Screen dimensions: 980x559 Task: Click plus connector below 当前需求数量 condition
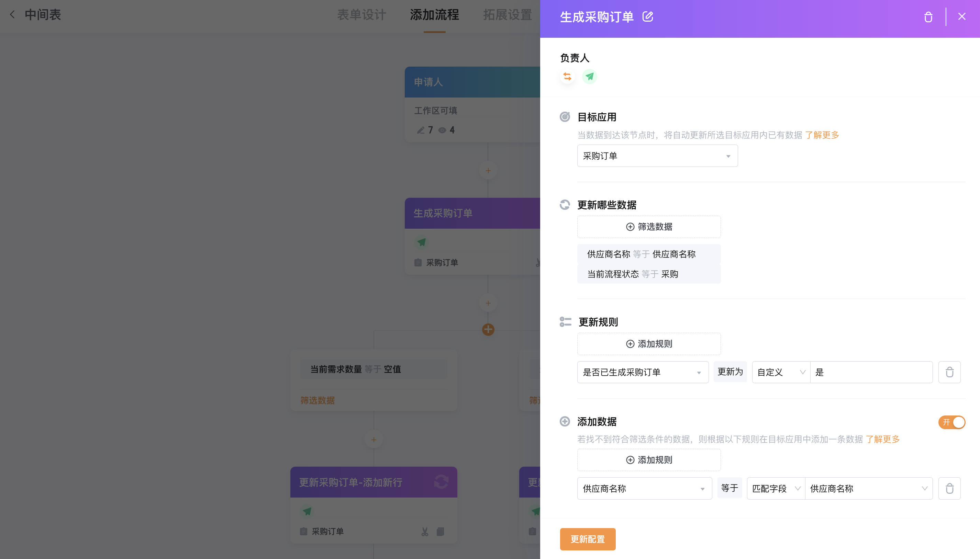pos(374,440)
